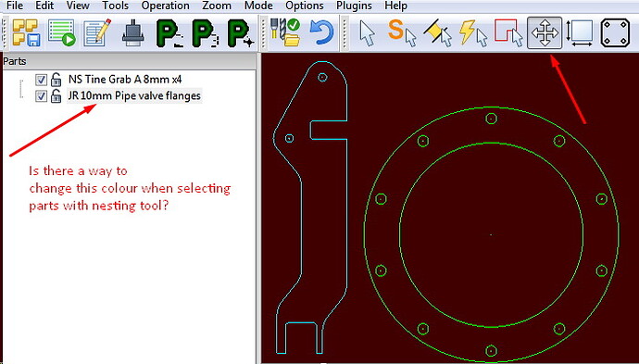Select the NS Tine Grab A 8mm x4 part

[125, 79]
